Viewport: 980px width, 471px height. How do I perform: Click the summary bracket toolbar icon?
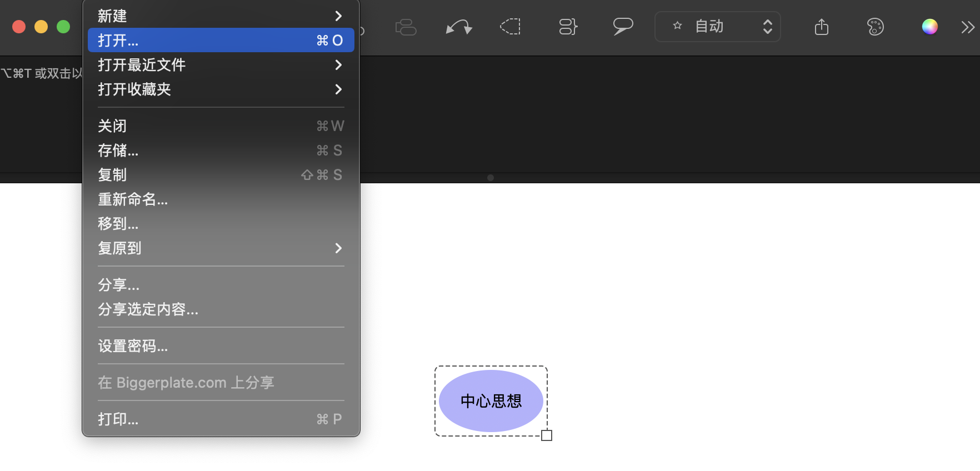568,27
